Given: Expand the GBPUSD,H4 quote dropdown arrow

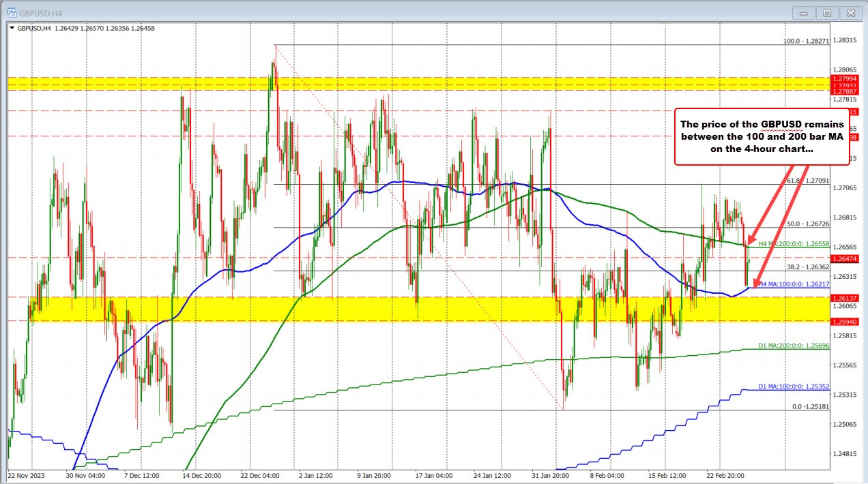Looking at the screenshot, I should [13, 29].
